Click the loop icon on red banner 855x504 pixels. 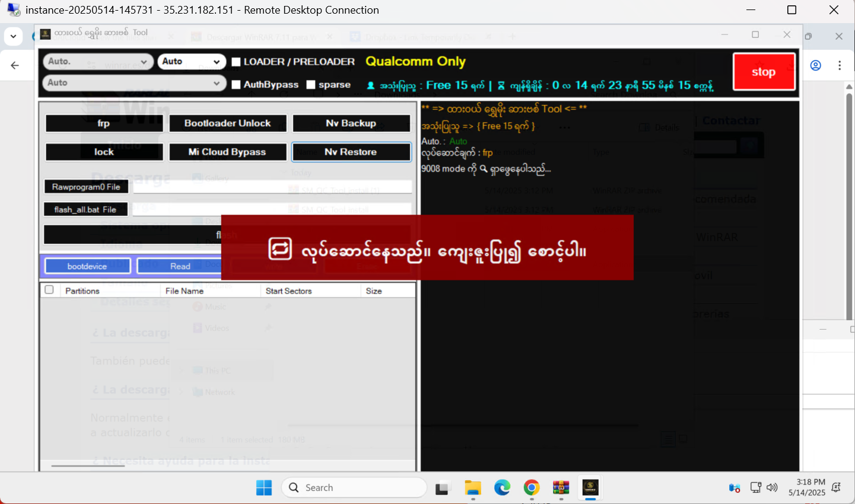pos(280,248)
